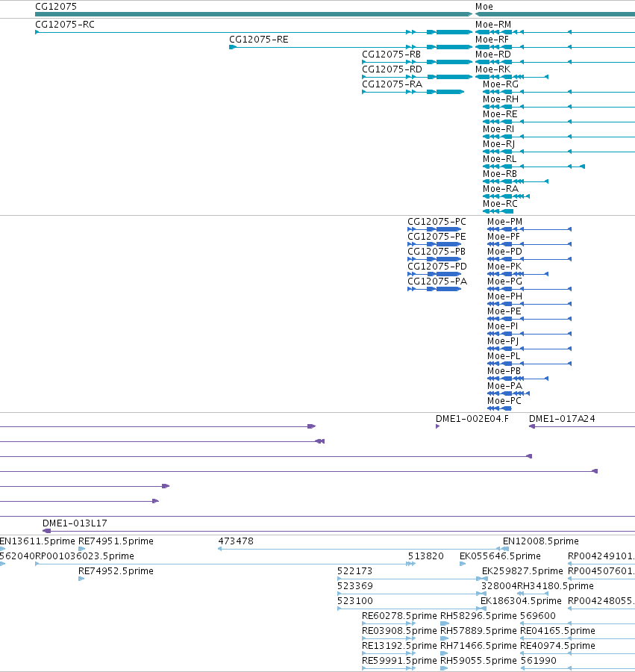Screen dimensions: 635x672
Task: Open cDNA feature 522173
Action: pyautogui.click(x=354, y=572)
